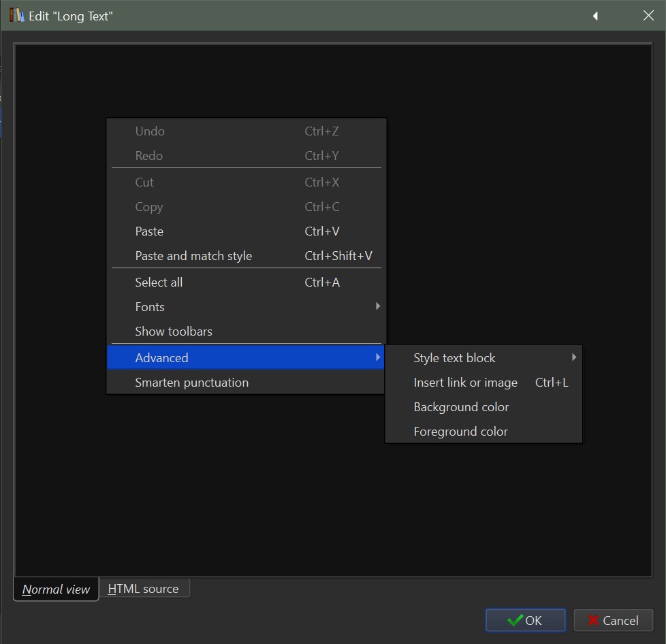The width and height of the screenshot is (666, 644).
Task: Choose Paste and match style
Action: click(x=246, y=256)
